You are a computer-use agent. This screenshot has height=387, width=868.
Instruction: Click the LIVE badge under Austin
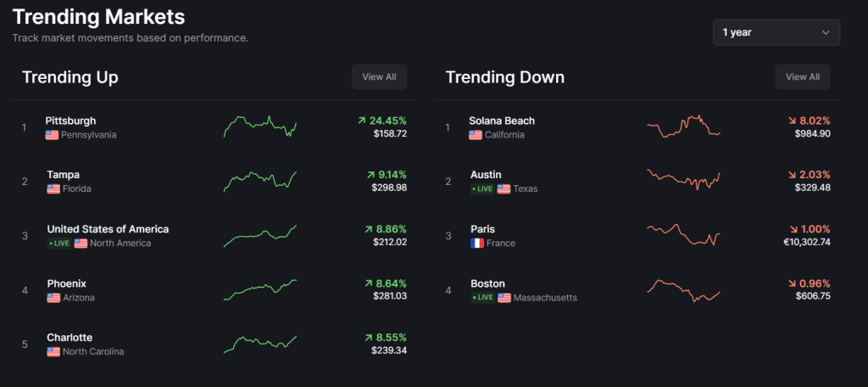pos(482,188)
